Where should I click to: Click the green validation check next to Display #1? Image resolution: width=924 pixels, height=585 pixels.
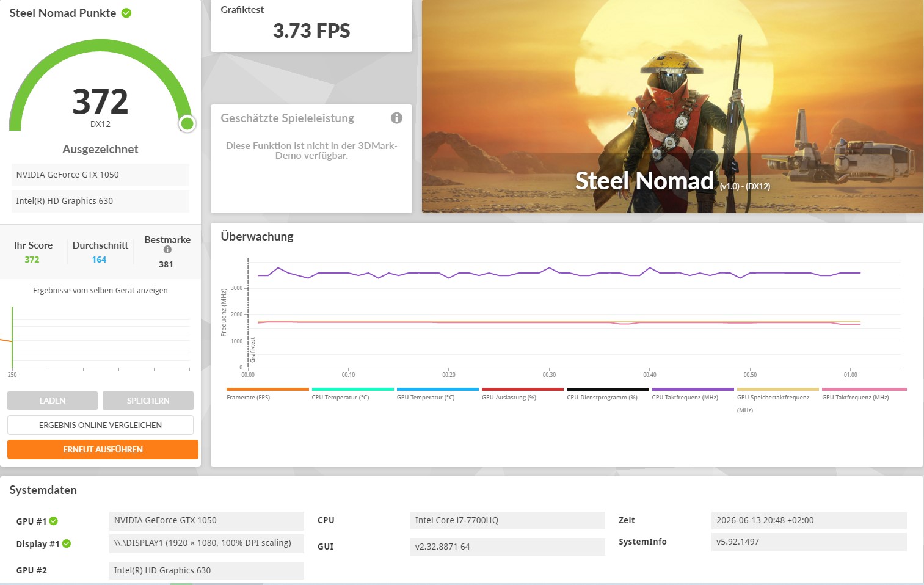coord(67,543)
